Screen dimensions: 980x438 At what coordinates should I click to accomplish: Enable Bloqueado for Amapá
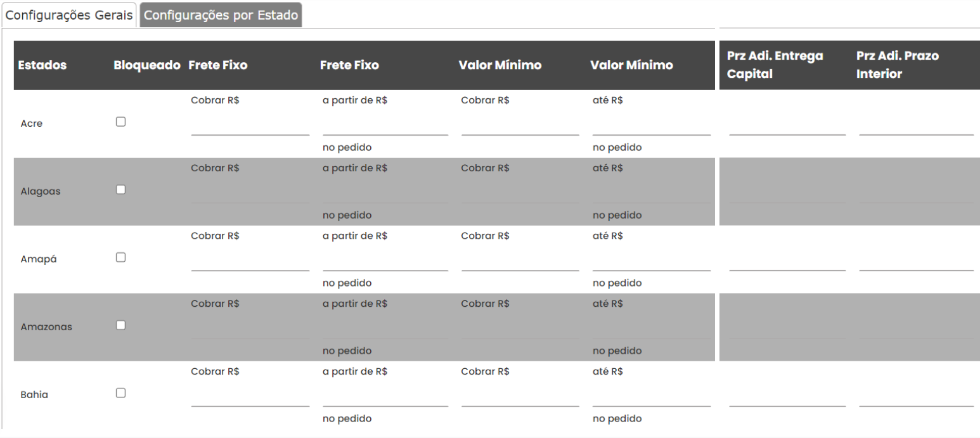click(x=121, y=257)
